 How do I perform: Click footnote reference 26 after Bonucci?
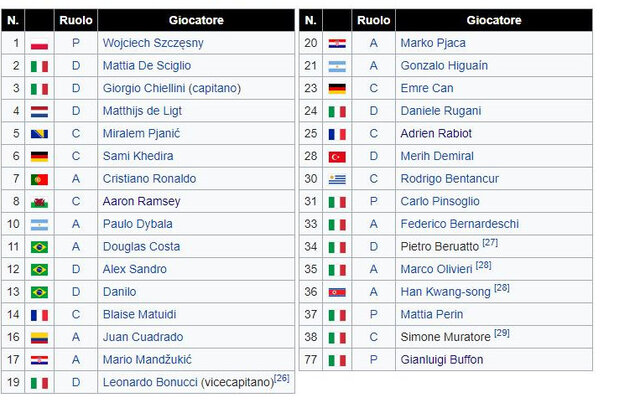(281, 379)
